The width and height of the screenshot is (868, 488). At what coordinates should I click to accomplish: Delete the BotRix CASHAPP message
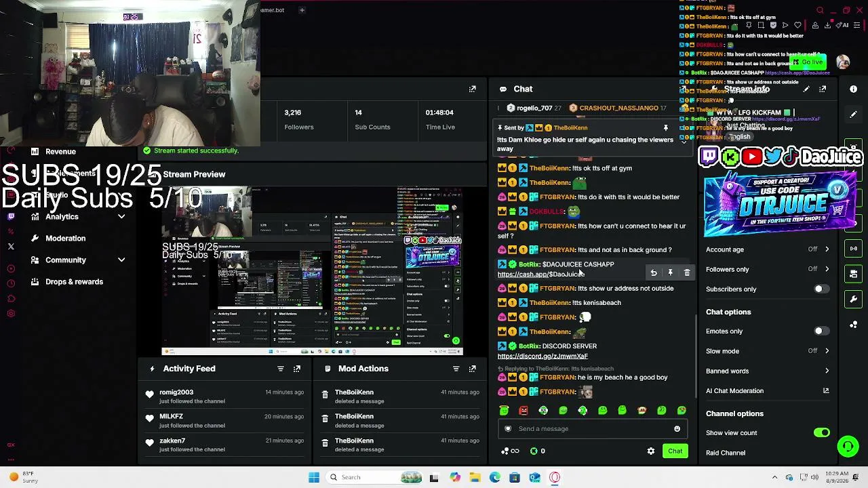[x=687, y=272]
